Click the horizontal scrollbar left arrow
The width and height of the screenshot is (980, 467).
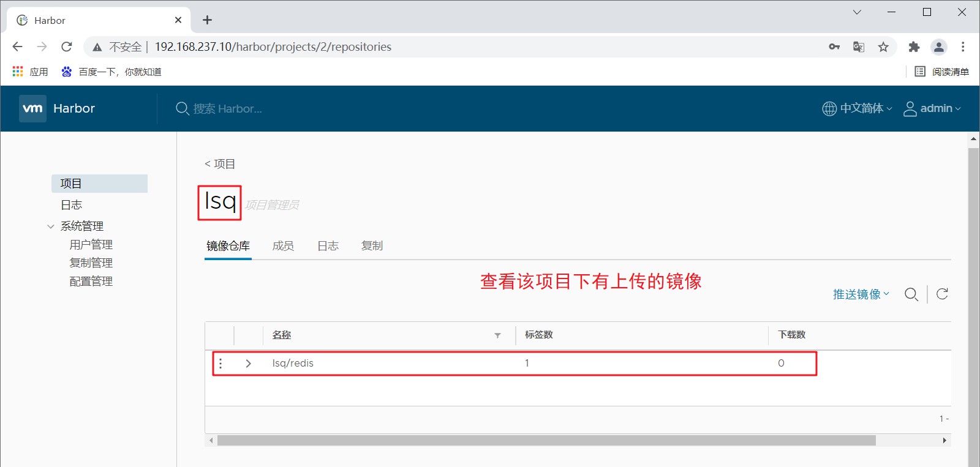(211, 441)
